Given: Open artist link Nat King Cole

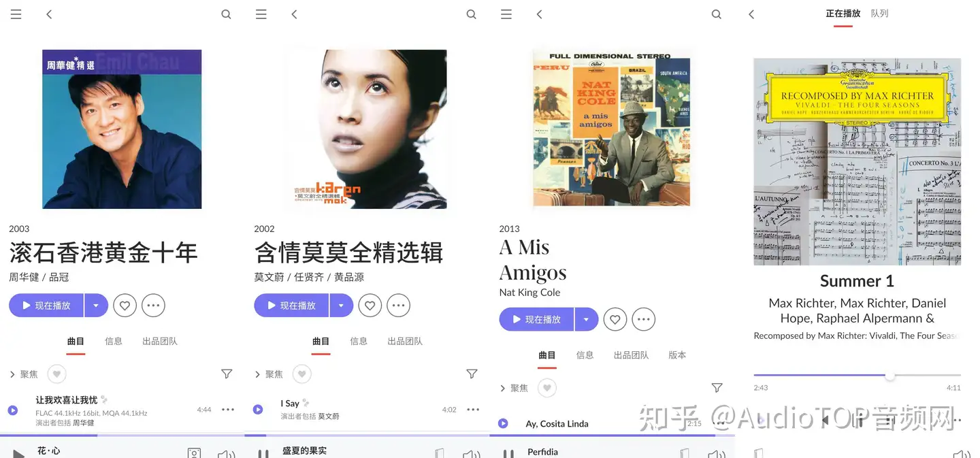Looking at the screenshot, I should click(529, 292).
